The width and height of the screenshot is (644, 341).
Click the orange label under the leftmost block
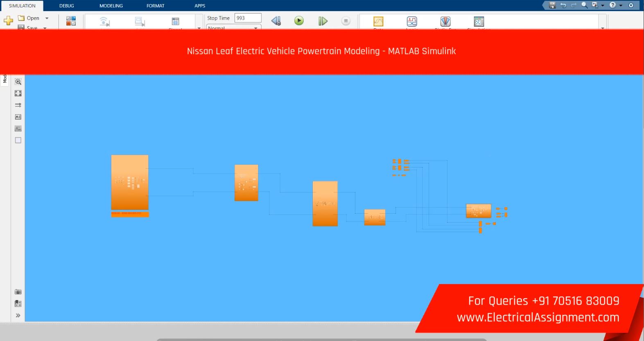pyautogui.click(x=130, y=214)
